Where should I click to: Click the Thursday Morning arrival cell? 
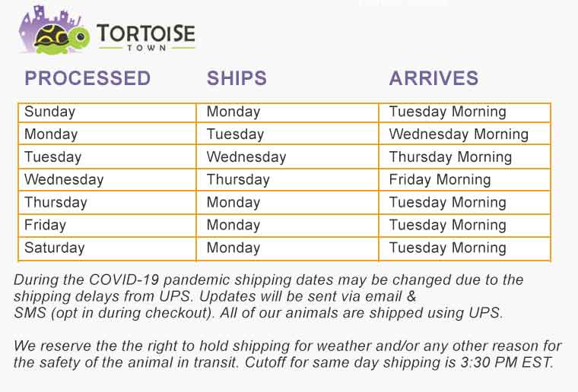click(465, 157)
